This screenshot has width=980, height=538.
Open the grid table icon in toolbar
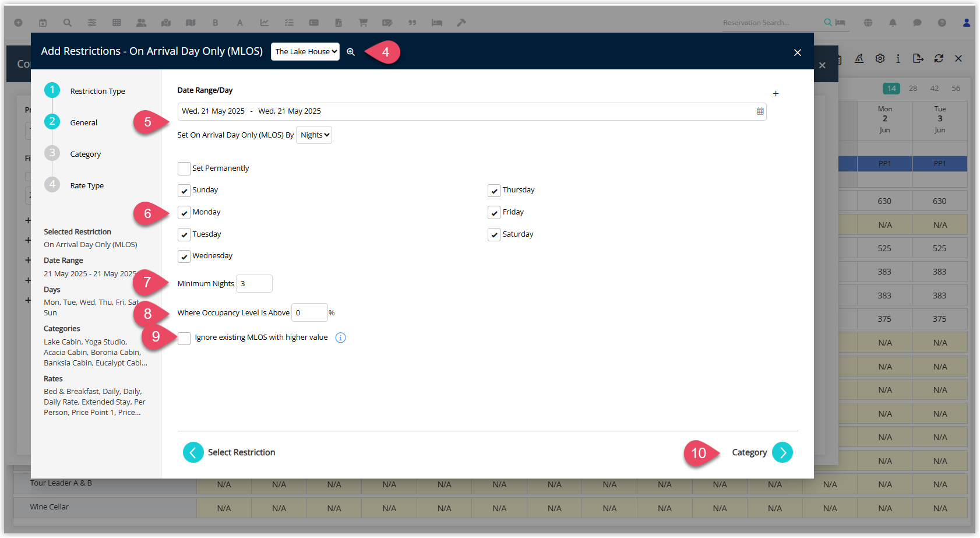click(117, 23)
